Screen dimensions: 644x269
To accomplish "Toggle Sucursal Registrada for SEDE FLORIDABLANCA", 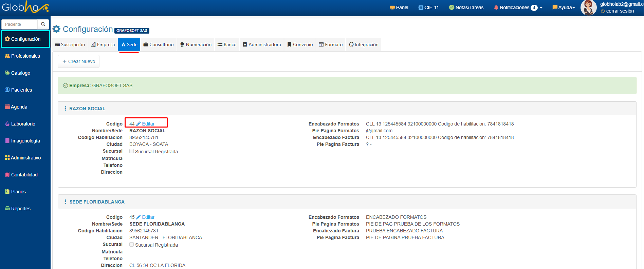I will tap(132, 245).
